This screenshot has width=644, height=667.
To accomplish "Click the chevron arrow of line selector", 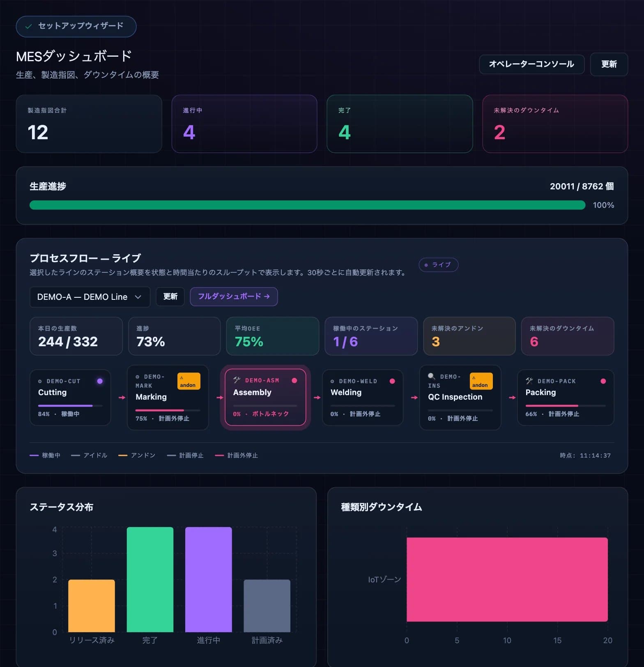I will pyautogui.click(x=138, y=297).
